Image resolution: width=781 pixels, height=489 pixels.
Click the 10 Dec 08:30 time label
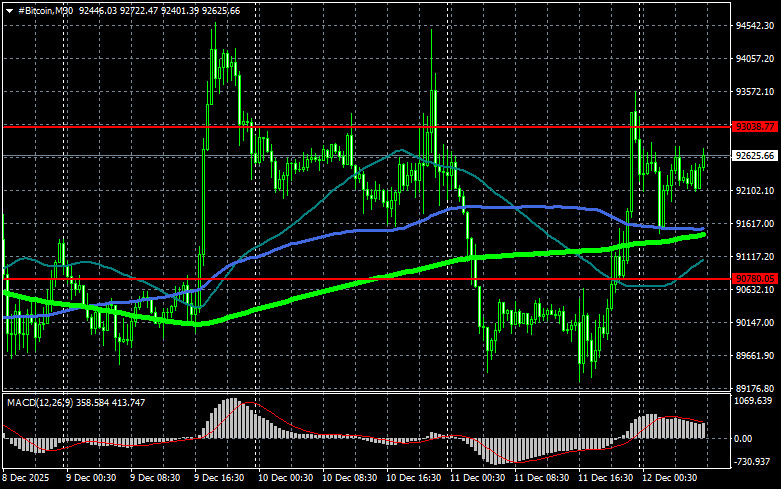pos(349,478)
